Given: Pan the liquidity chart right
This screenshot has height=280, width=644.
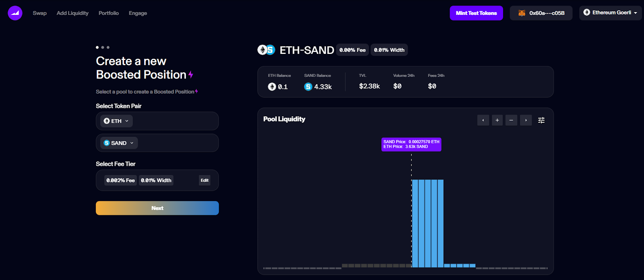Looking at the screenshot, I should 526,120.
